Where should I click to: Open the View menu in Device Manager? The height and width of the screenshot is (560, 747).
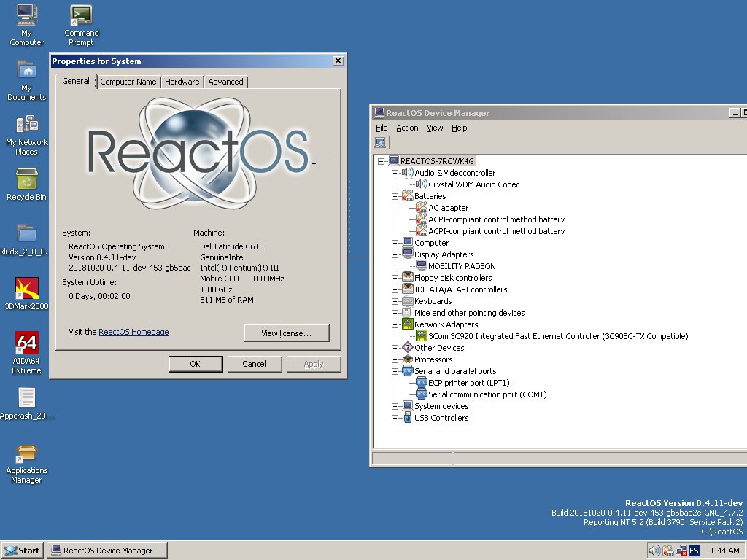tap(435, 128)
